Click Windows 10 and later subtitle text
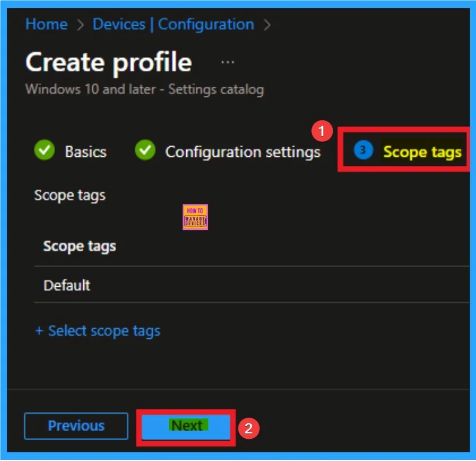Screen dimensions: 476x461 144,90
